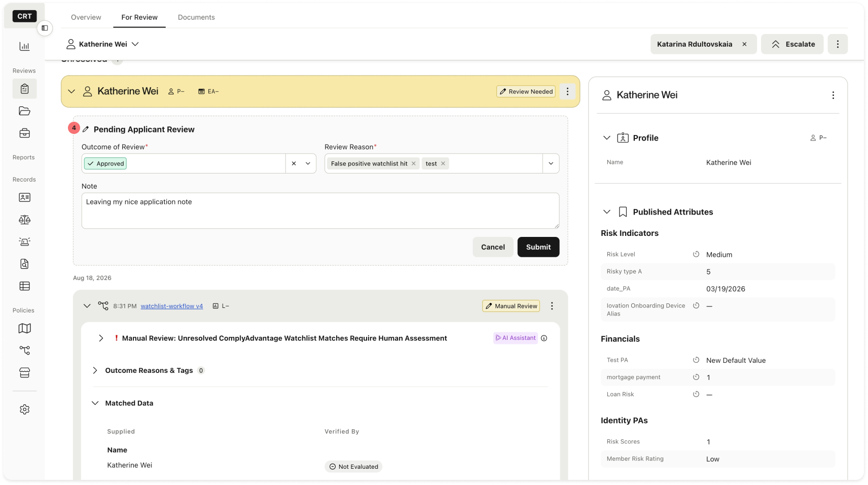Click the Approved outcome chip
Image resolution: width=868 pixels, height=485 pixels.
(105, 163)
